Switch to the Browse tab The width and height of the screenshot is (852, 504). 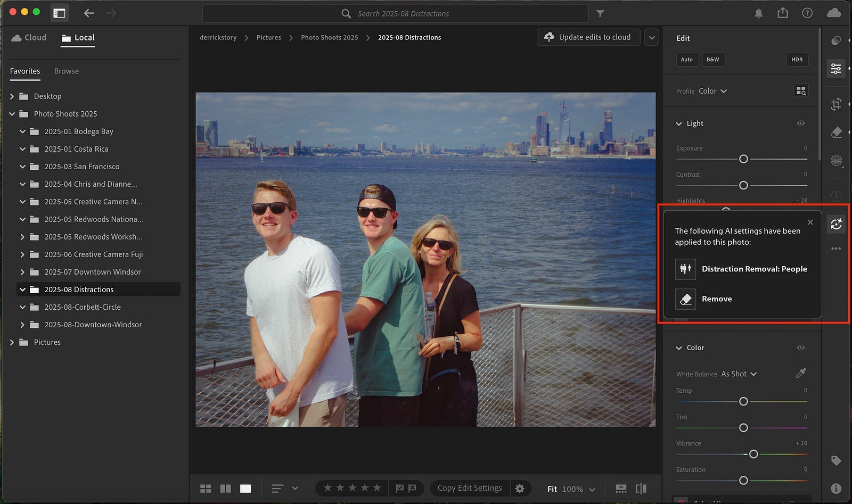(x=66, y=71)
